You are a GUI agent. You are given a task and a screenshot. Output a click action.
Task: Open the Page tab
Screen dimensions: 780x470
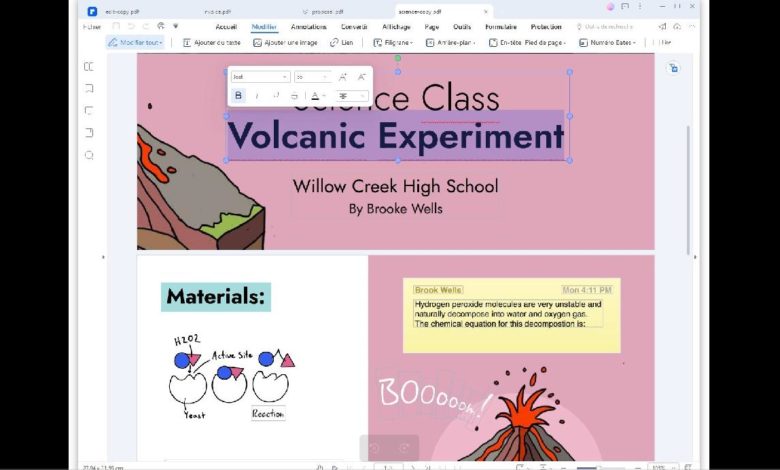point(432,27)
